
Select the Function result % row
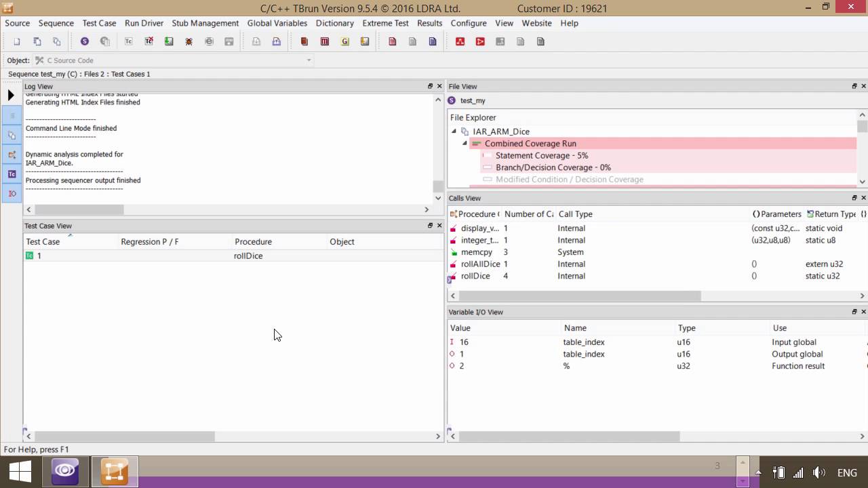click(x=656, y=366)
